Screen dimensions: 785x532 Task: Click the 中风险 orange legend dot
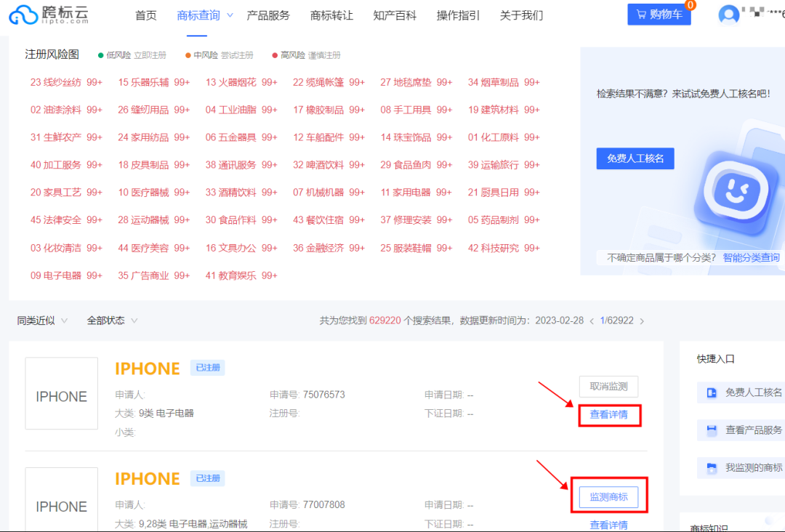click(188, 55)
